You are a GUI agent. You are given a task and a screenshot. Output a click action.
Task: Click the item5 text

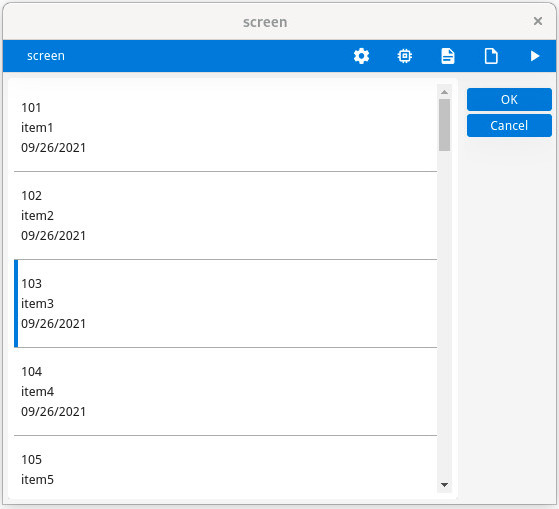[x=37, y=480]
